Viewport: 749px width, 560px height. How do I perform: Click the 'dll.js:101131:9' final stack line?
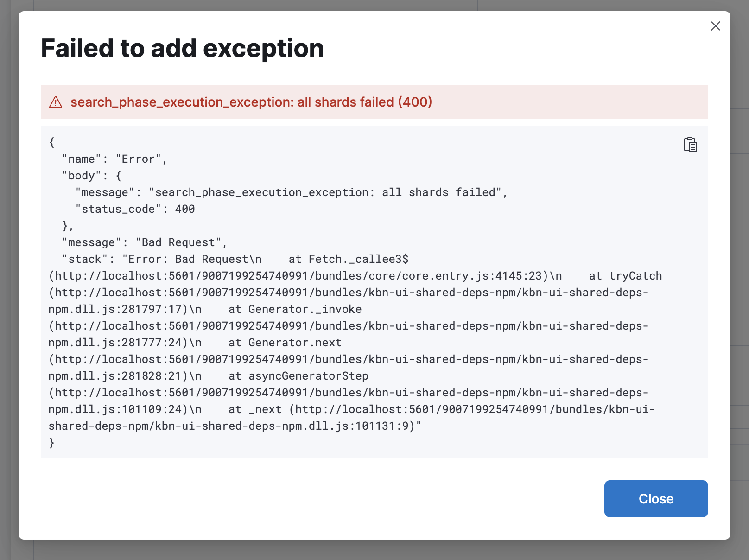(235, 426)
